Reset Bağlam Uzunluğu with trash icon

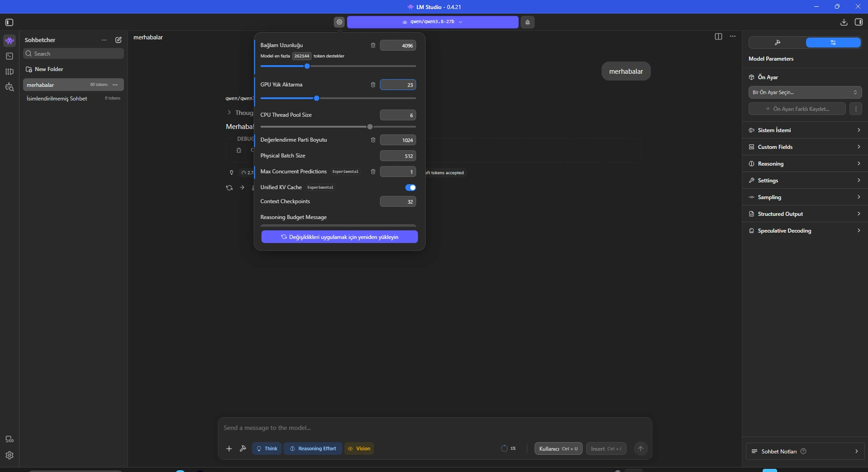[373, 45]
